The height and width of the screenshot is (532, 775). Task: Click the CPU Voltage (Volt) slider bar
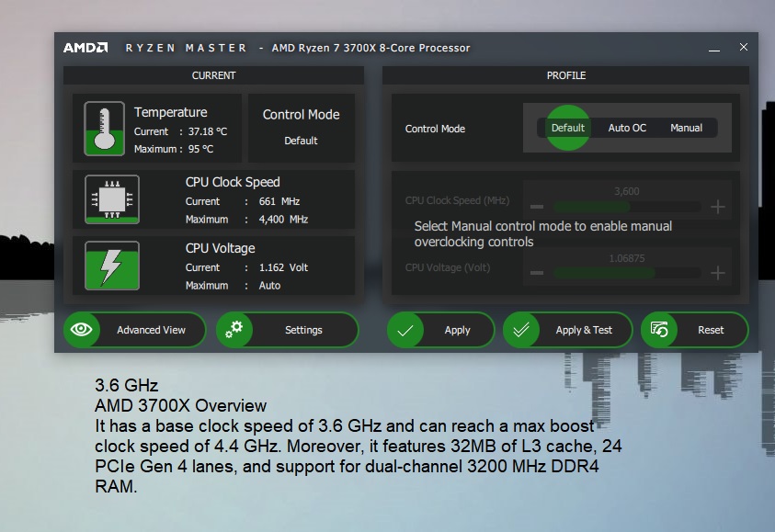point(627,273)
